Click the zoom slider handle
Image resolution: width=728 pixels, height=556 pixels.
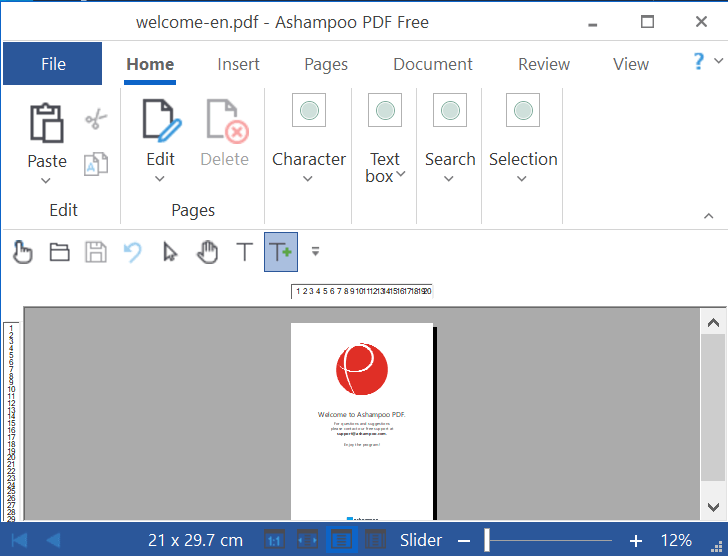[487, 540]
